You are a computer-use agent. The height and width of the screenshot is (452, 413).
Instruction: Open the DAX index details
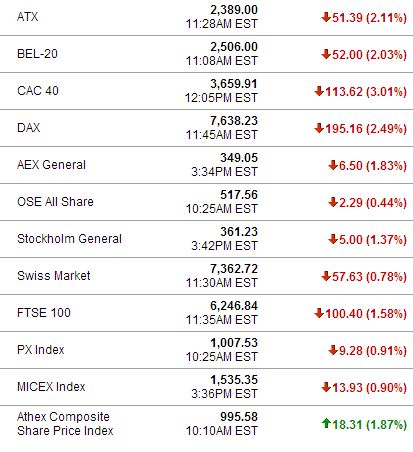(29, 128)
